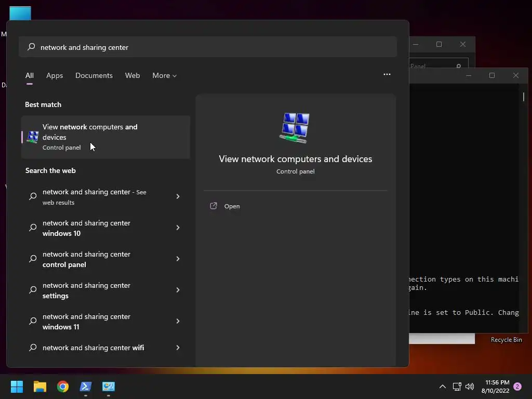Switch to the Apps search tab
Image resolution: width=532 pixels, height=399 pixels.
coord(55,75)
